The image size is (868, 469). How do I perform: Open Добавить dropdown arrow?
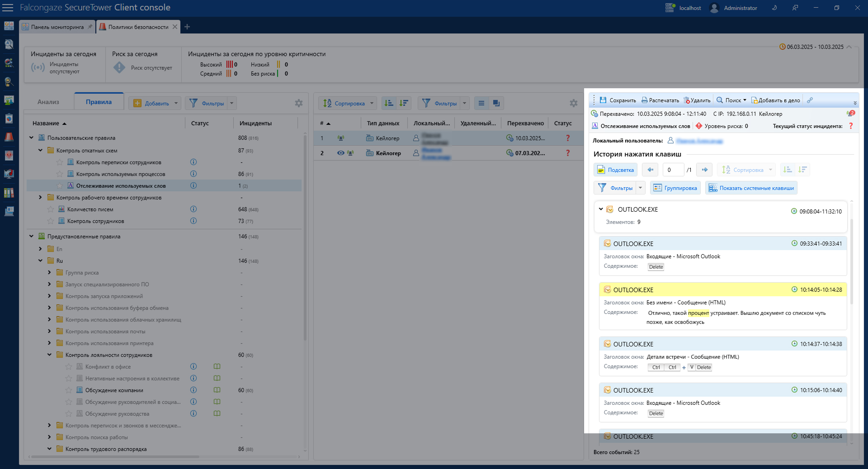click(176, 103)
